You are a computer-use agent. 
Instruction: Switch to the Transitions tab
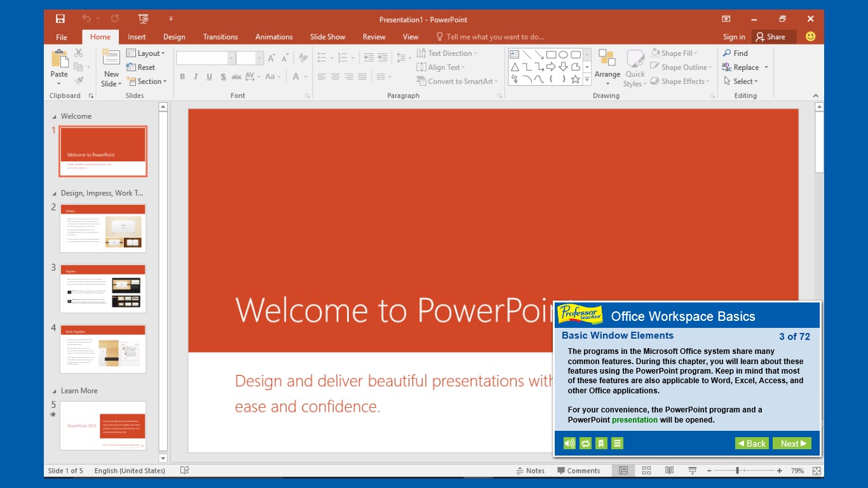pyautogui.click(x=220, y=37)
